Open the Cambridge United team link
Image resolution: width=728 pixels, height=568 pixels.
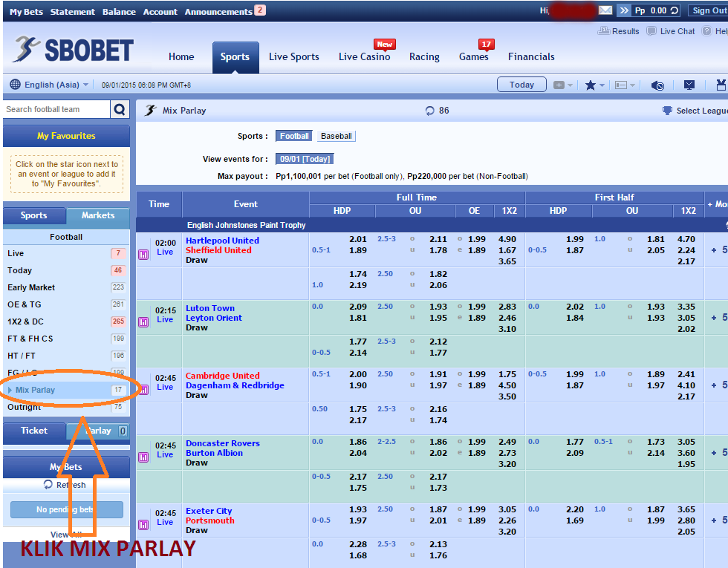222,376
